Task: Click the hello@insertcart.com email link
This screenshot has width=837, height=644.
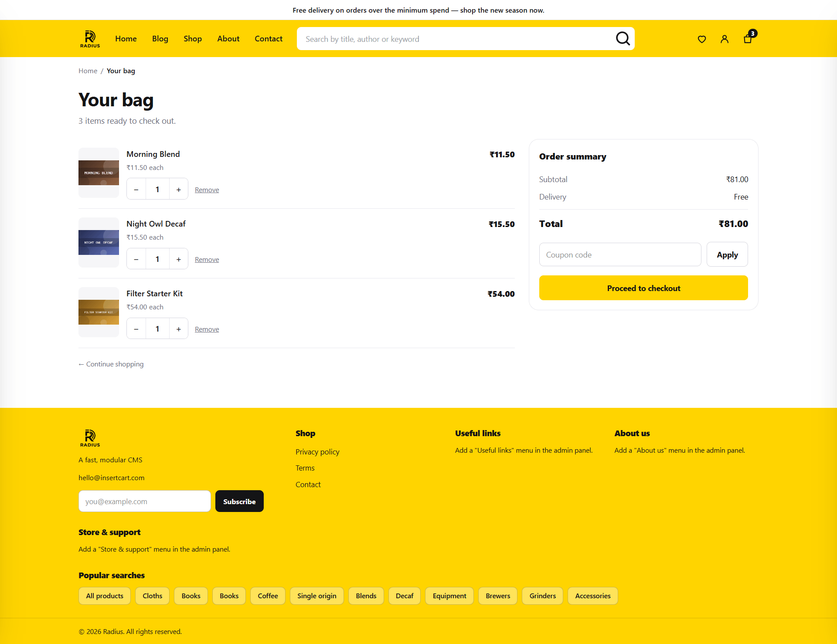Action: (111, 478)
